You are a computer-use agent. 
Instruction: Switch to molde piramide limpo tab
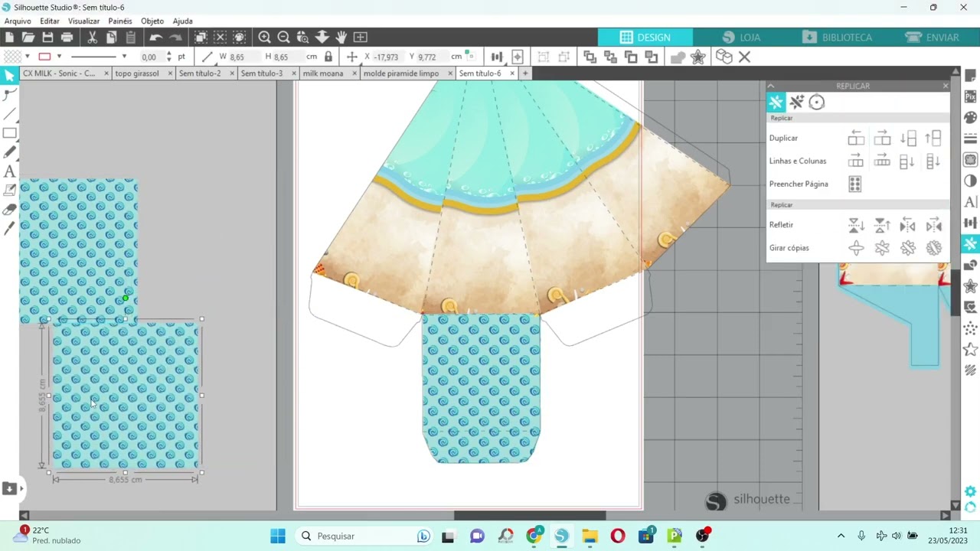[401, 73]
